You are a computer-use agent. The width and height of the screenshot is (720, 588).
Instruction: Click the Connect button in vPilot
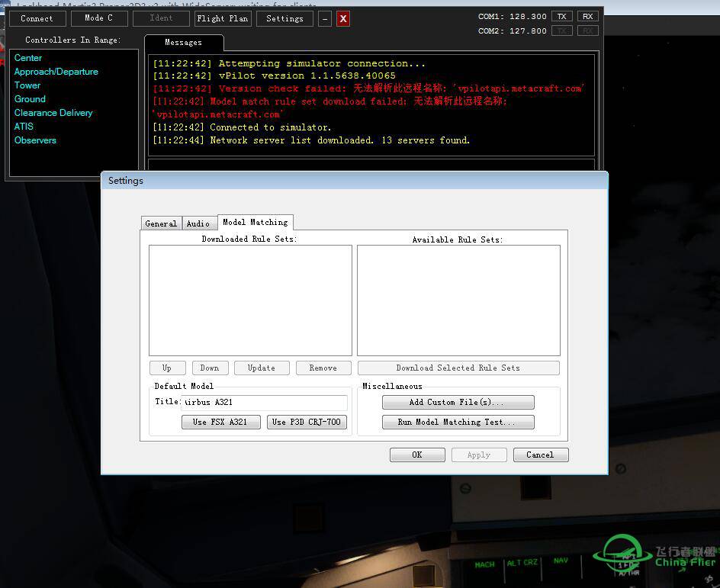(x=37, y=18)
